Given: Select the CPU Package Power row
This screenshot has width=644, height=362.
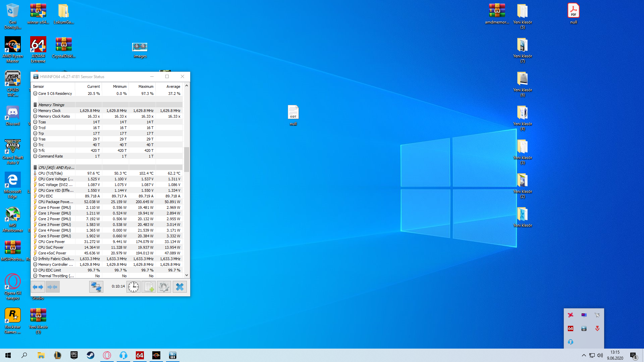Looking at the screenshot, I should click(x=107, y=202).
